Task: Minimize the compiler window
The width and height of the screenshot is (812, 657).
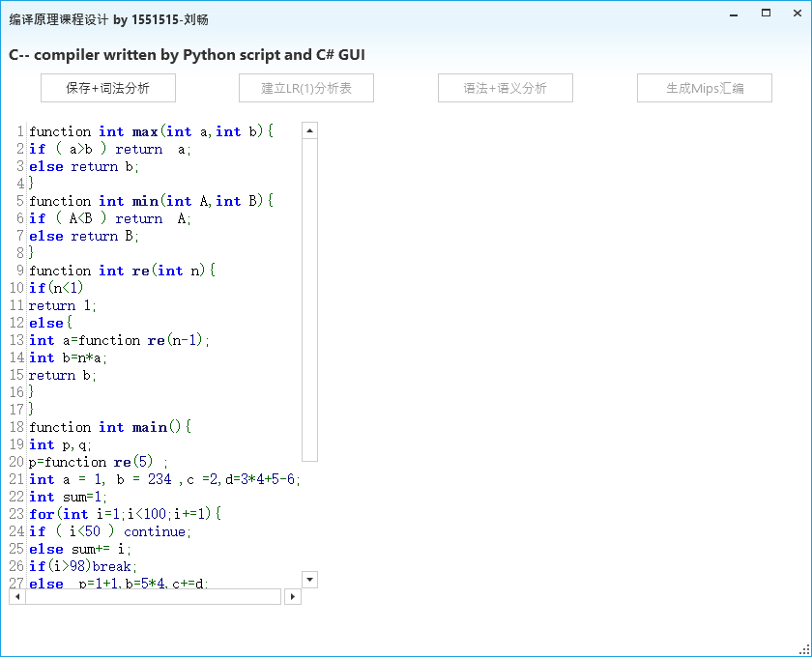Action: (736, 14)
